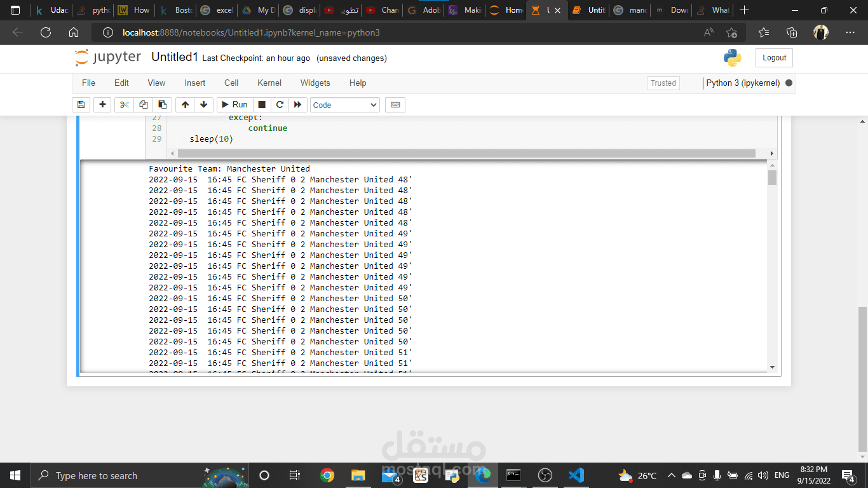Restart kernel and run all cells icon
Image resolution: width=868 pixels, height=488 pixels.
pyautogui.click(x=297, y=105)
